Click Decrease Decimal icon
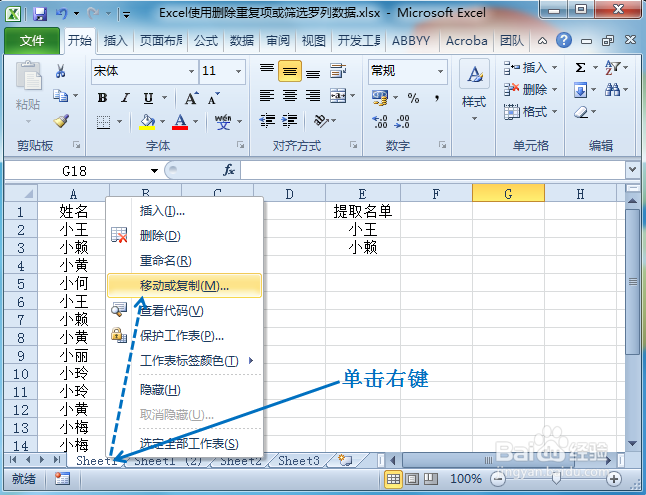 402,122
